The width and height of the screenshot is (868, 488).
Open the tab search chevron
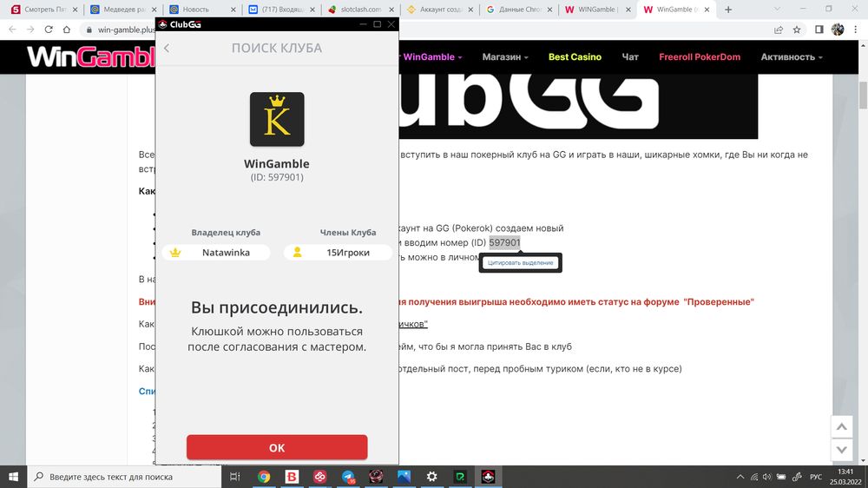coord(777,10)
